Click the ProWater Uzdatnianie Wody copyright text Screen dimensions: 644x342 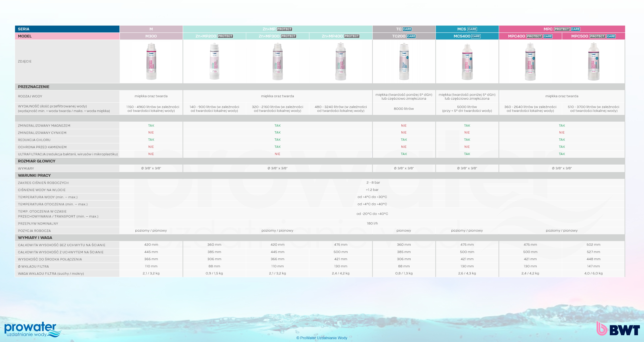(322, 338)
